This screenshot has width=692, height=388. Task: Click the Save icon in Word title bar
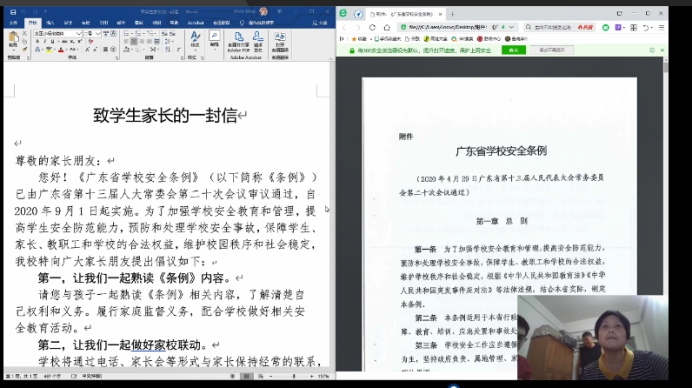[13, 12]
